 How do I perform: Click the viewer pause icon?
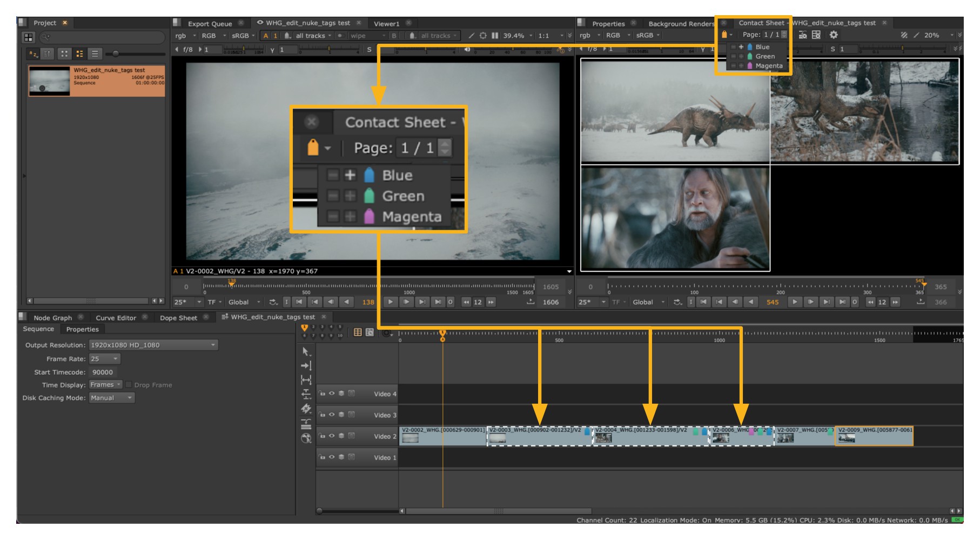point(495,36)
